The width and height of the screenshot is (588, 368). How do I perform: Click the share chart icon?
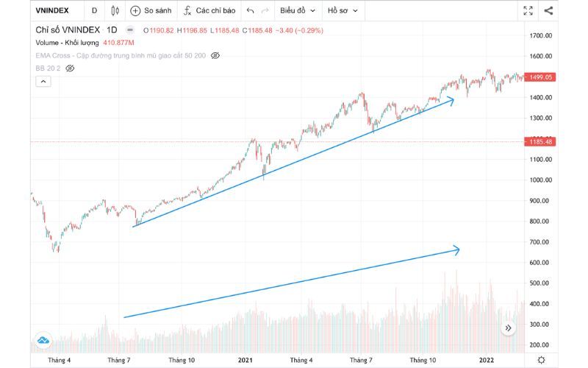(548, 11)
